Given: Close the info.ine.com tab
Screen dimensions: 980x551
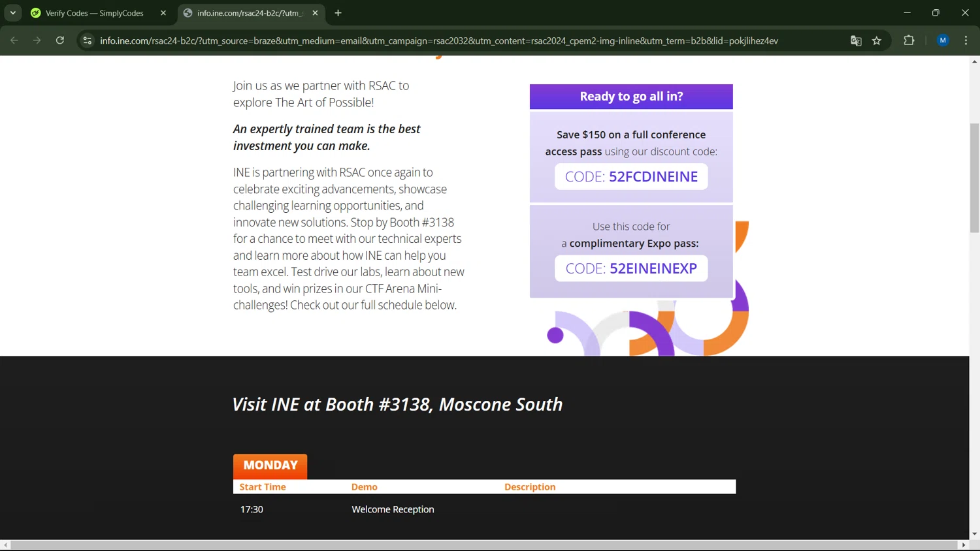Looking at the screenshot, I should (315, 13).
